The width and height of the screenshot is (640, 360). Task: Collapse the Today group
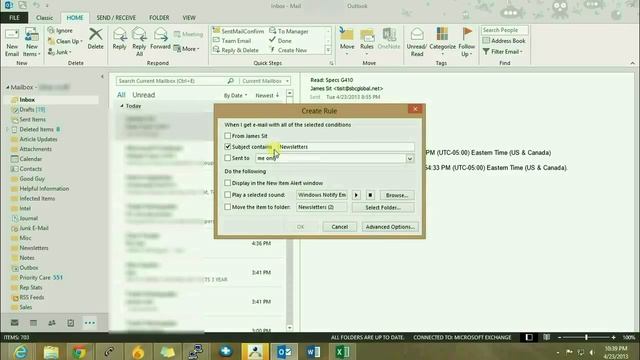[x=122, y=106]
